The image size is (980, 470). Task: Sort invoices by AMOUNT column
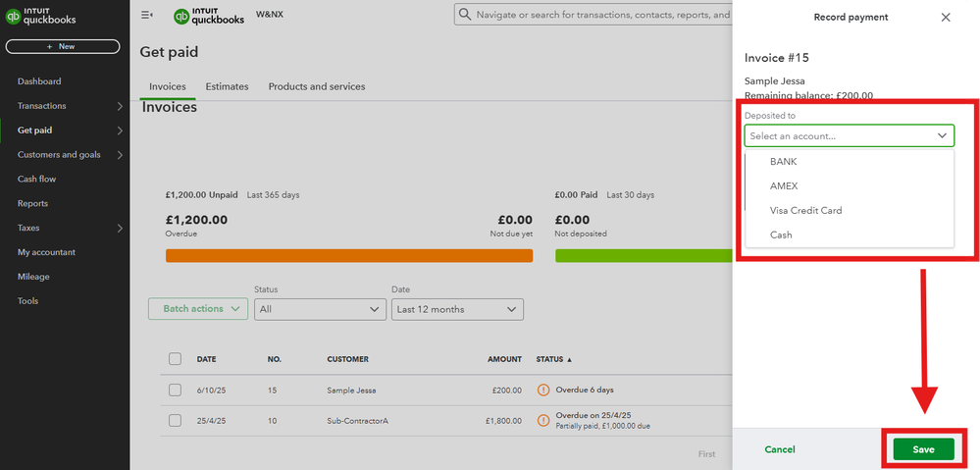tap(504, 359)
